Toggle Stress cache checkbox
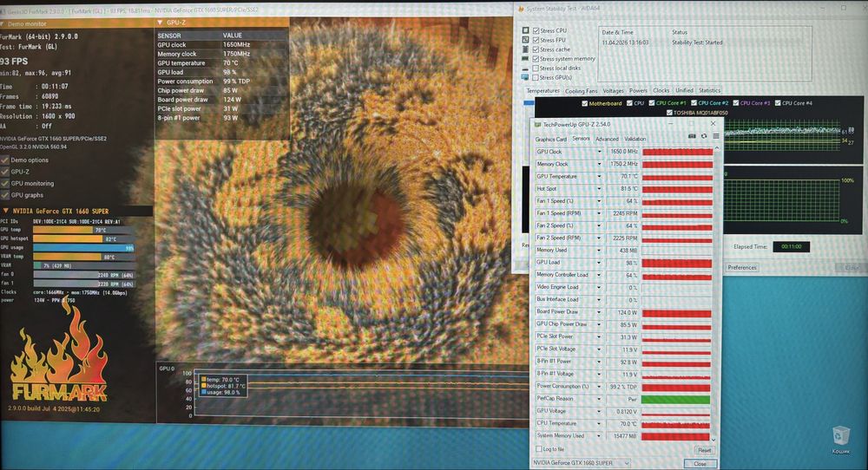This screenshot has height=470, width=868. pos(536,49)
